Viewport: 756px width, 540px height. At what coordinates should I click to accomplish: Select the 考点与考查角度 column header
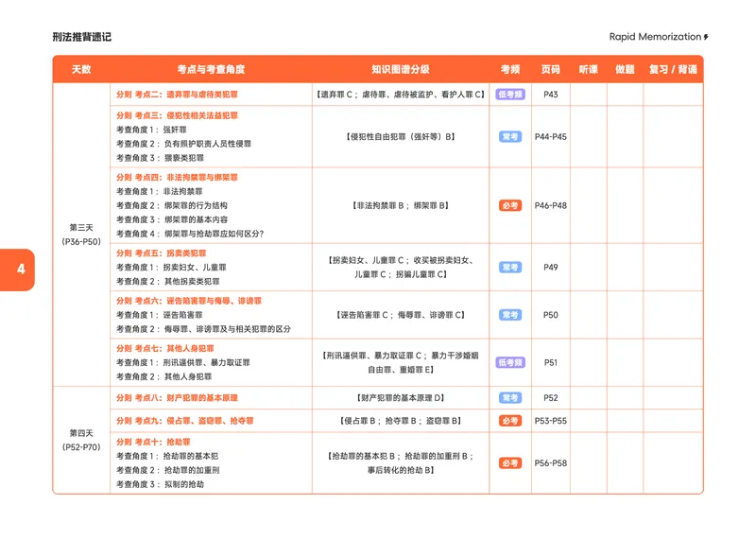[211, 69]
